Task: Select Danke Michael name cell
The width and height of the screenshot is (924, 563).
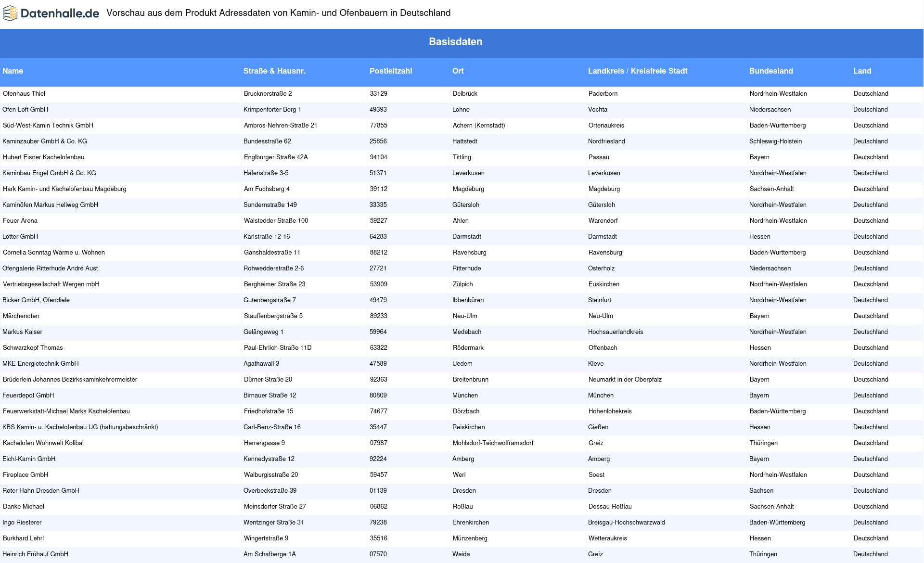Action: click(24, 507)
